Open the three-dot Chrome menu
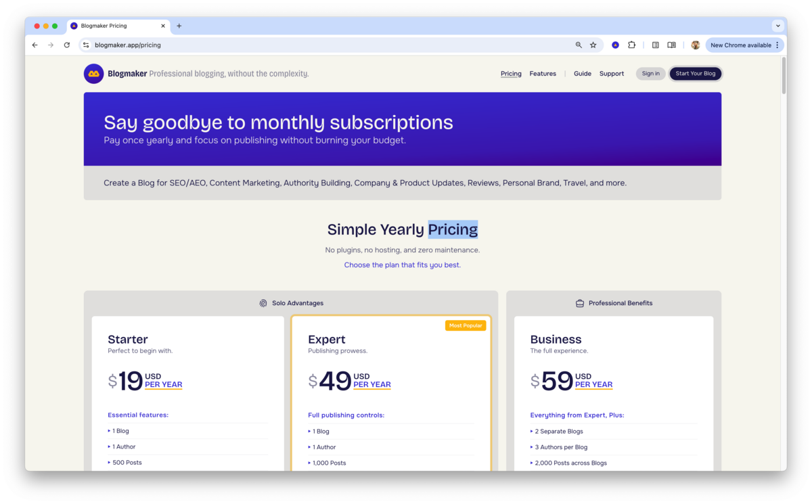 [776, 45]
